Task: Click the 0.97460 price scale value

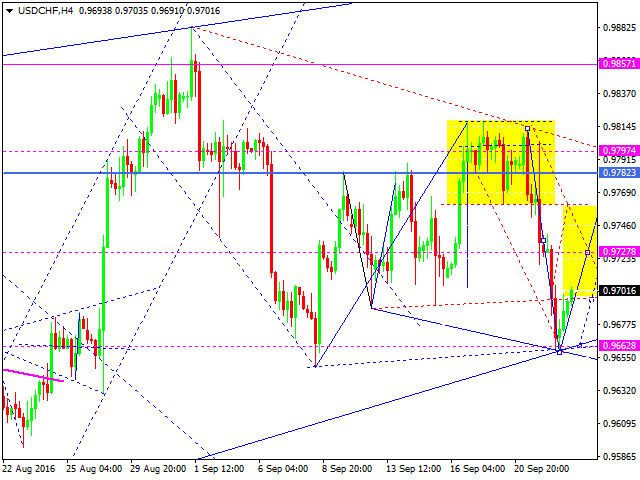Action: (619, 225)
